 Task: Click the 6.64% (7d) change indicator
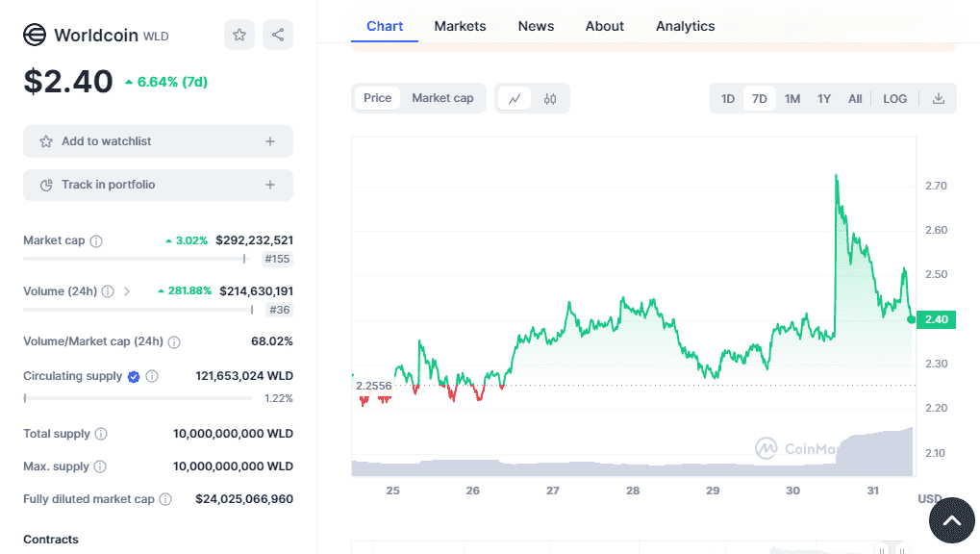coord(166,82)
